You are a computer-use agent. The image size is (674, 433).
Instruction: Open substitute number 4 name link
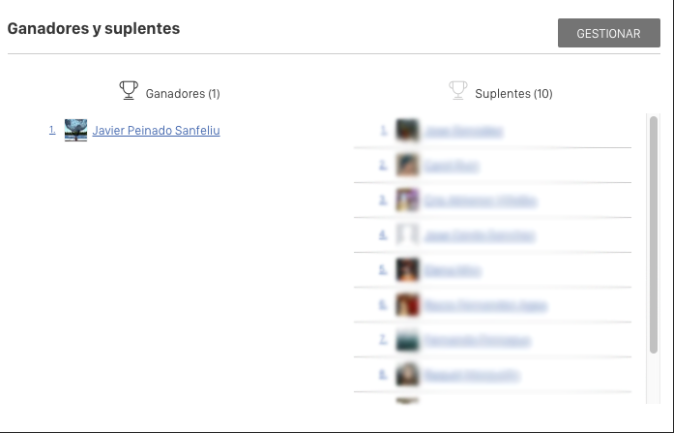(480, 236)
